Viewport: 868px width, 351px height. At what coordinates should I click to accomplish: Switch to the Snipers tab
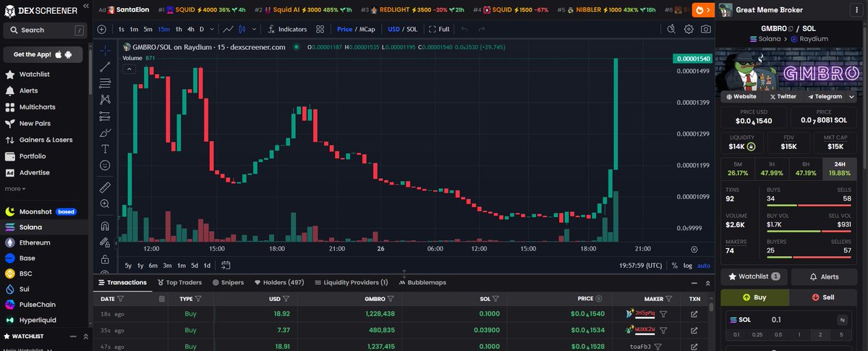[x=228, y=282]
